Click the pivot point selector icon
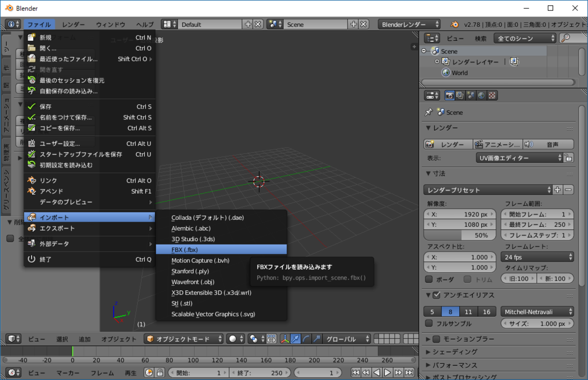This screenshot has height=380, width=588. (x=257, y=339)
